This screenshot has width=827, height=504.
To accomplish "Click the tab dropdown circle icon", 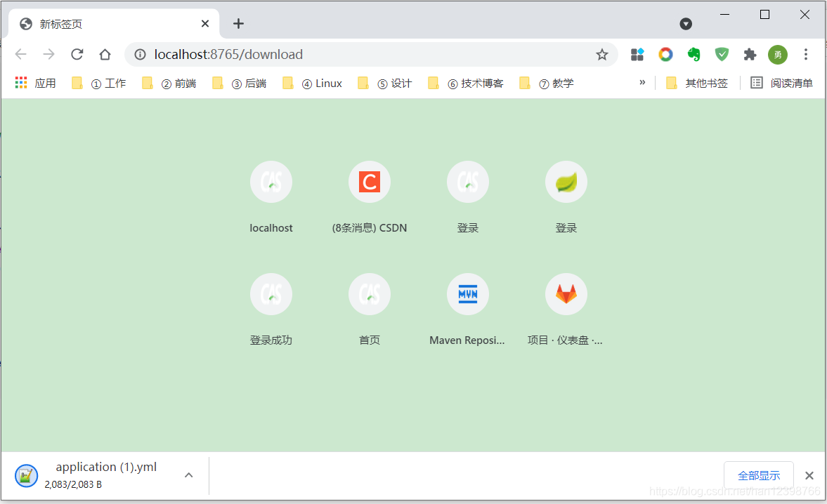I will [686, 24].
